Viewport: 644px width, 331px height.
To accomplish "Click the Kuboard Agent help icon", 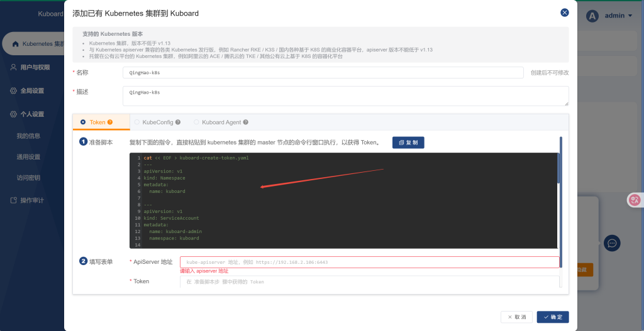I will click(246, 122).
